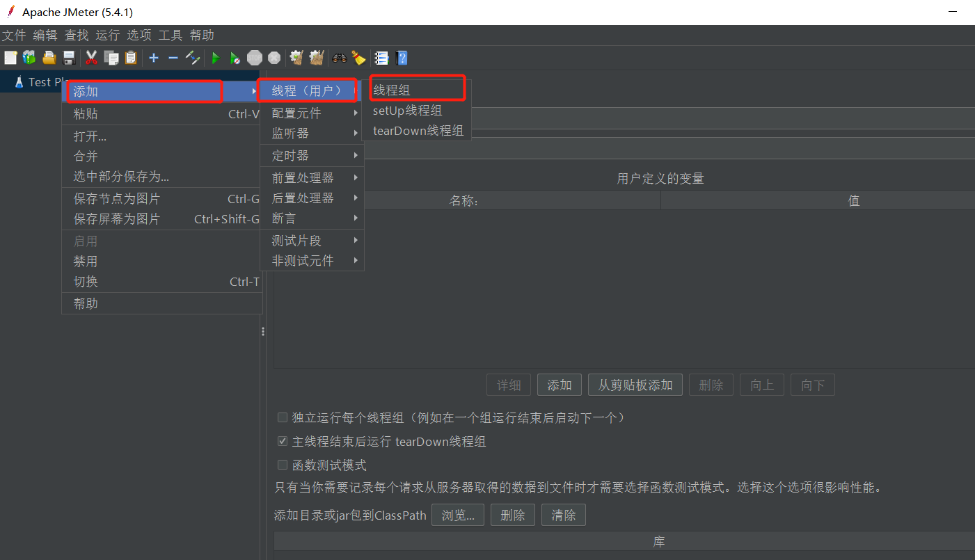Open the 查找 menu
975x560 pixels.
point(77,35)
